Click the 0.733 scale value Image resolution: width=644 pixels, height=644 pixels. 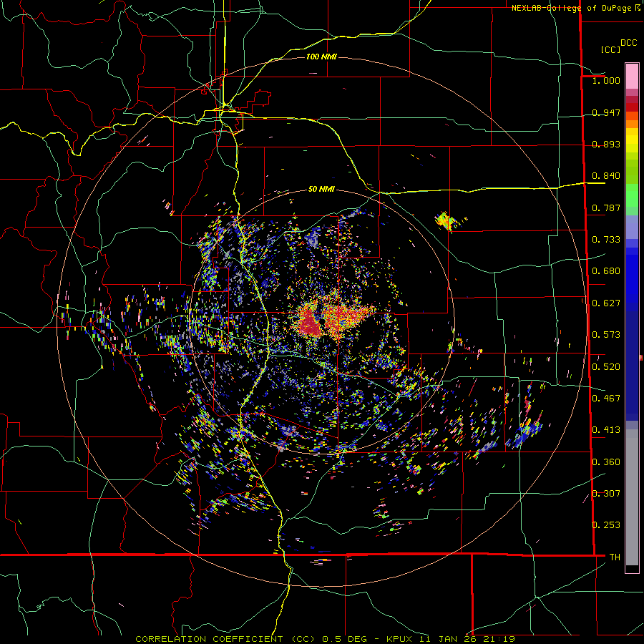[606, 240]
